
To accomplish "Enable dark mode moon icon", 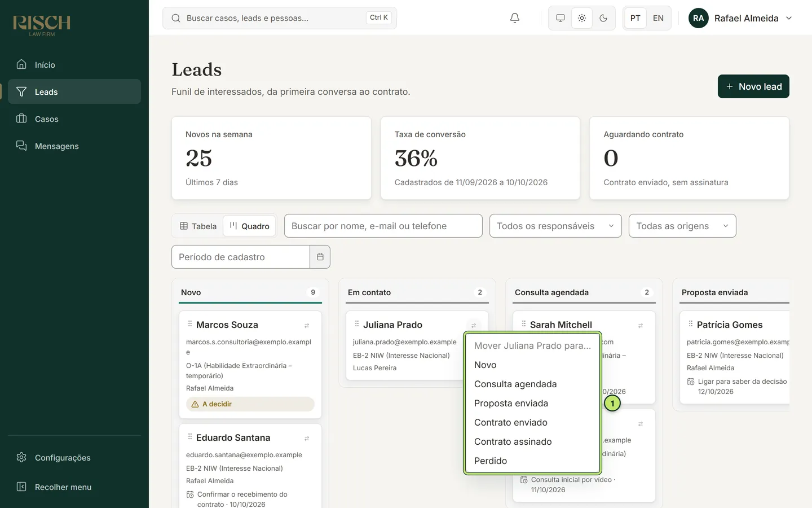I will (603, 18).
